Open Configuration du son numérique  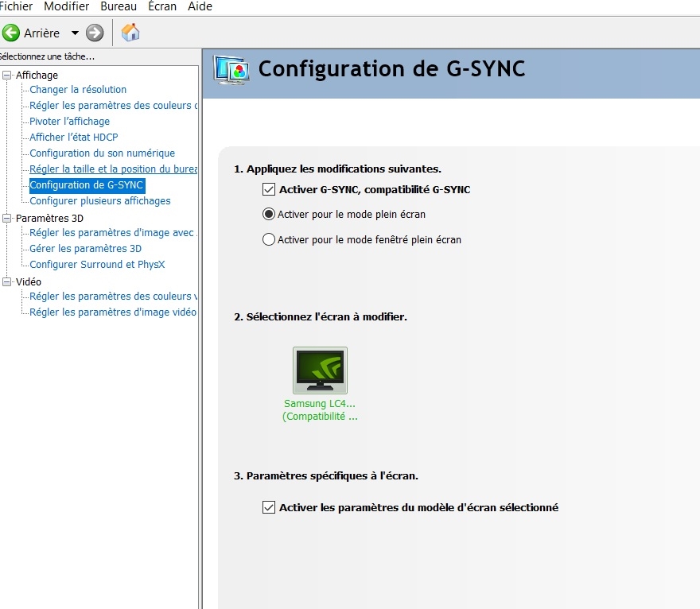(103, 153)
